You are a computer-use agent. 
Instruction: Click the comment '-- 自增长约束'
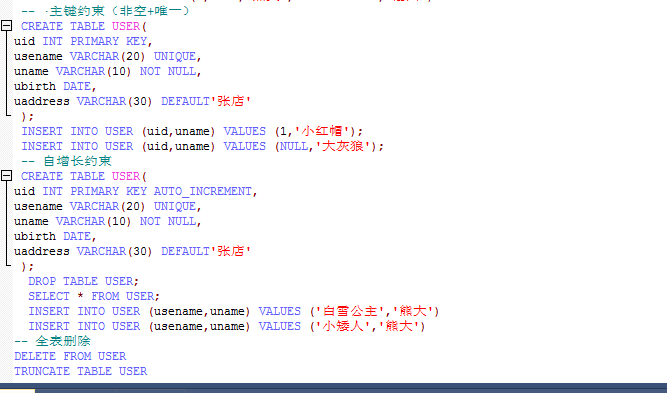67,161
